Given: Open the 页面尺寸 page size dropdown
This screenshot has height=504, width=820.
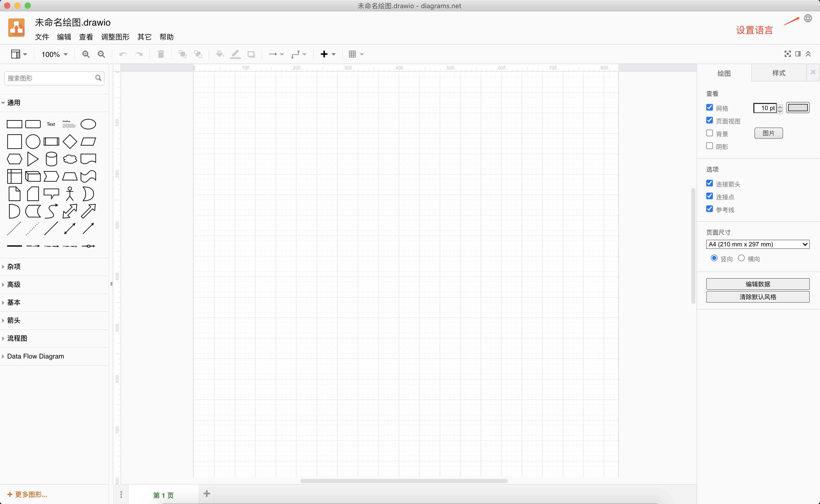Looking at the screenshot, I should point(758,244).
